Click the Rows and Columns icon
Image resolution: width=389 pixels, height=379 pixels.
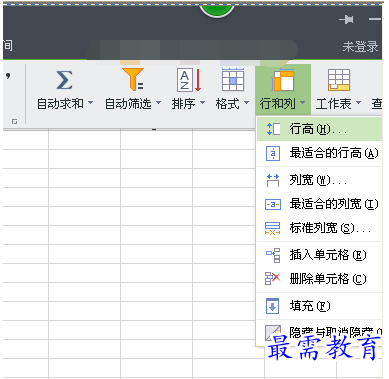(x=283, y=80)
